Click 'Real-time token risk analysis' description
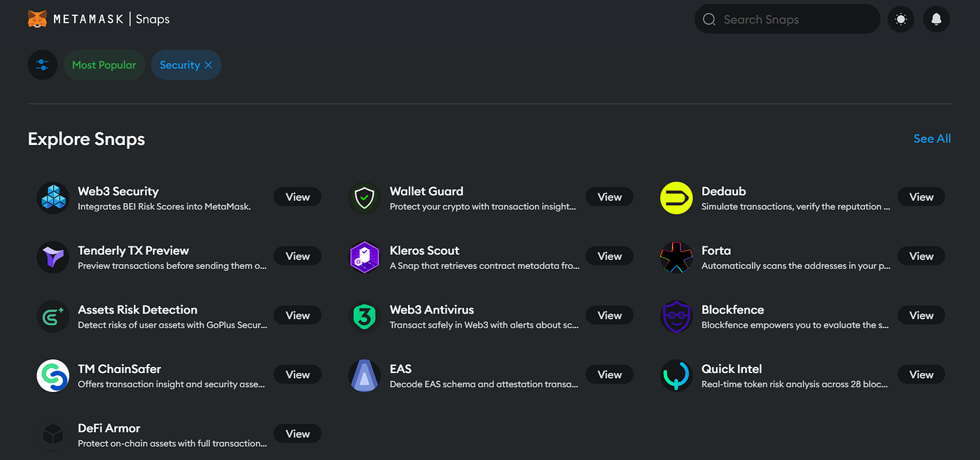This screenshot has width=980, height=460. coord(796,384)
